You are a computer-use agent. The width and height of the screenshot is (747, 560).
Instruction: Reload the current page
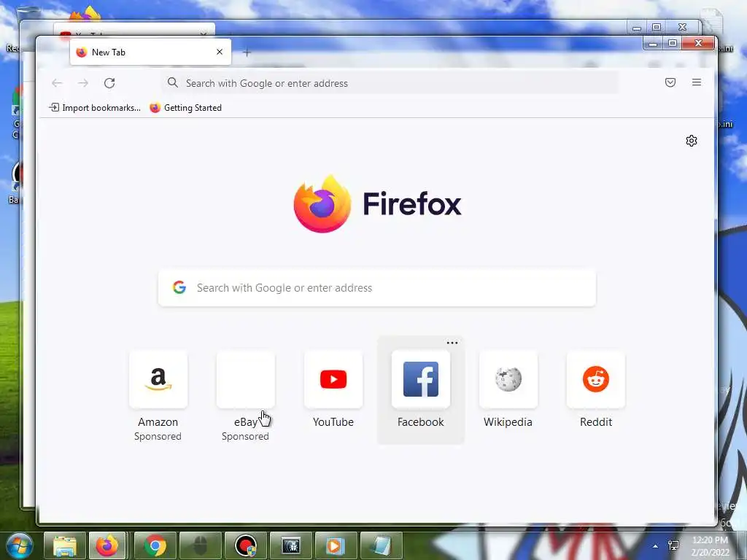pyautogui.click(x=109, y=83)
